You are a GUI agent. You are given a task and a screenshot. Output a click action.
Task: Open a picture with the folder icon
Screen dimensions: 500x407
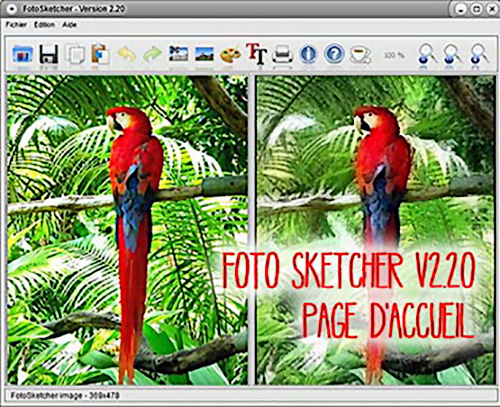[x=23, y=54]
